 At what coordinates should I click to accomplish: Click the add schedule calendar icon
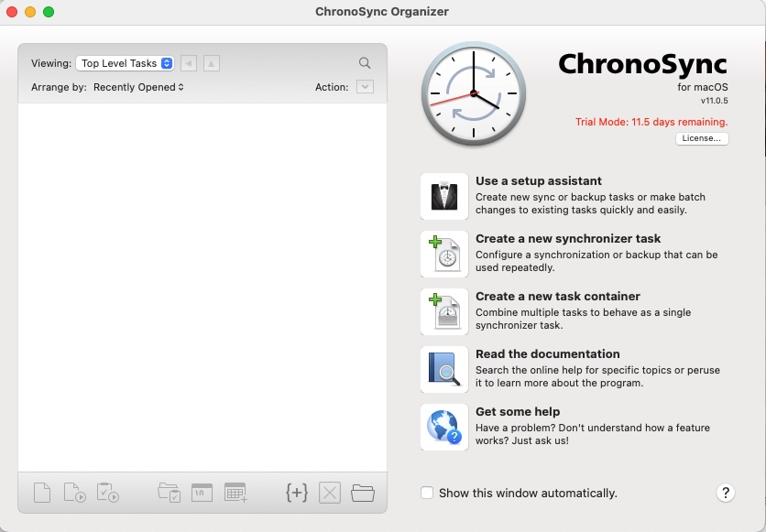pyautogui.click(x=235, y=493)
